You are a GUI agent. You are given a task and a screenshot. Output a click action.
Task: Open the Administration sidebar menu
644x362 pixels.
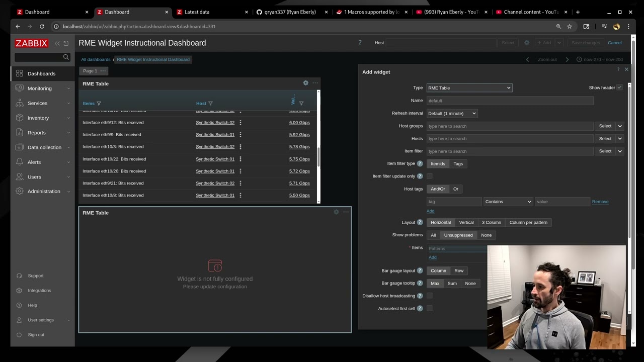point(43,191)
